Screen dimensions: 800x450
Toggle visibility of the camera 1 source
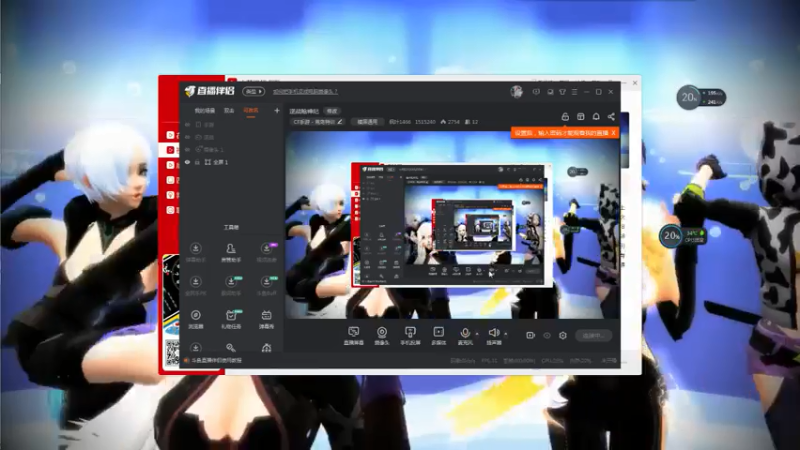click(187, 149)
